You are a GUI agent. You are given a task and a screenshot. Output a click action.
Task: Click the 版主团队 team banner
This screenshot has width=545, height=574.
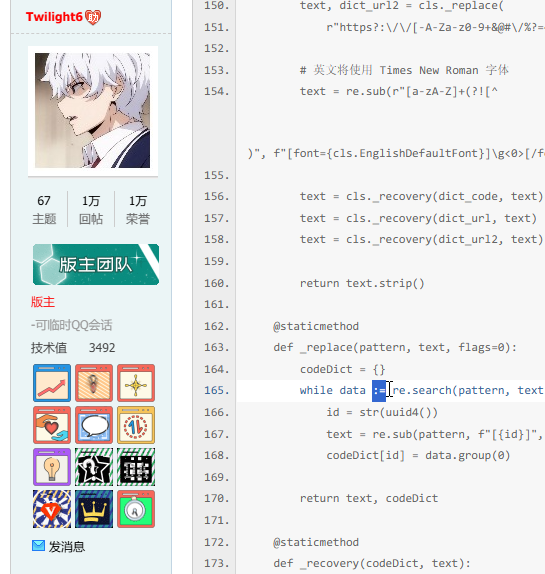tap(96, 264)
